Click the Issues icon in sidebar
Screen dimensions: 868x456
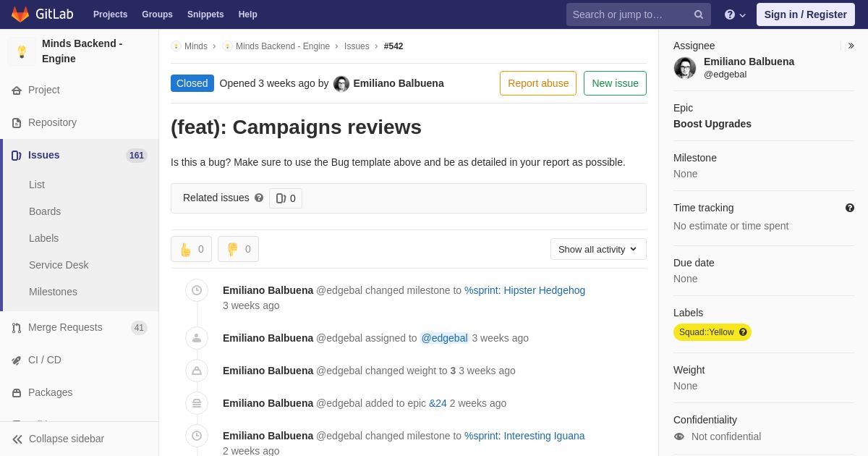17,156
